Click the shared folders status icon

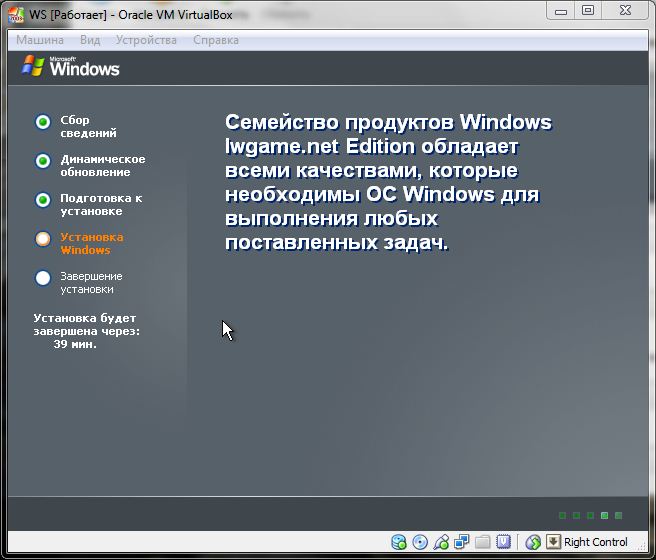(482, 542)
